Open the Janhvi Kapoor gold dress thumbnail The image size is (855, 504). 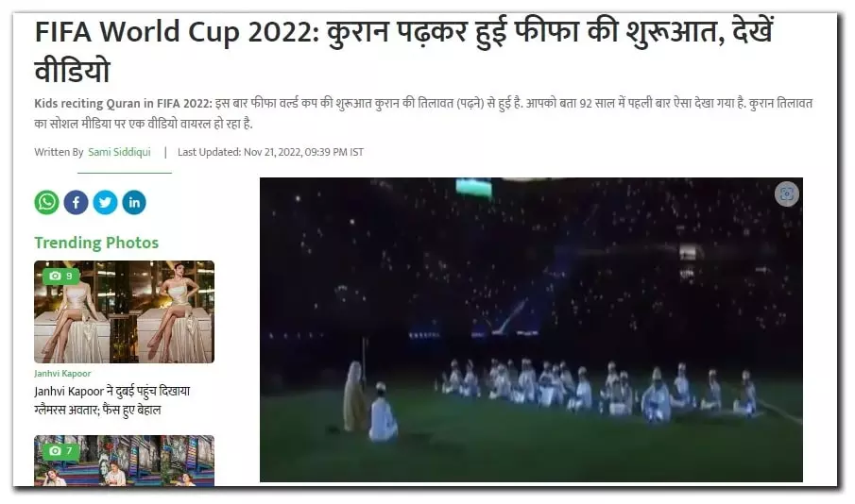[125, 311]
